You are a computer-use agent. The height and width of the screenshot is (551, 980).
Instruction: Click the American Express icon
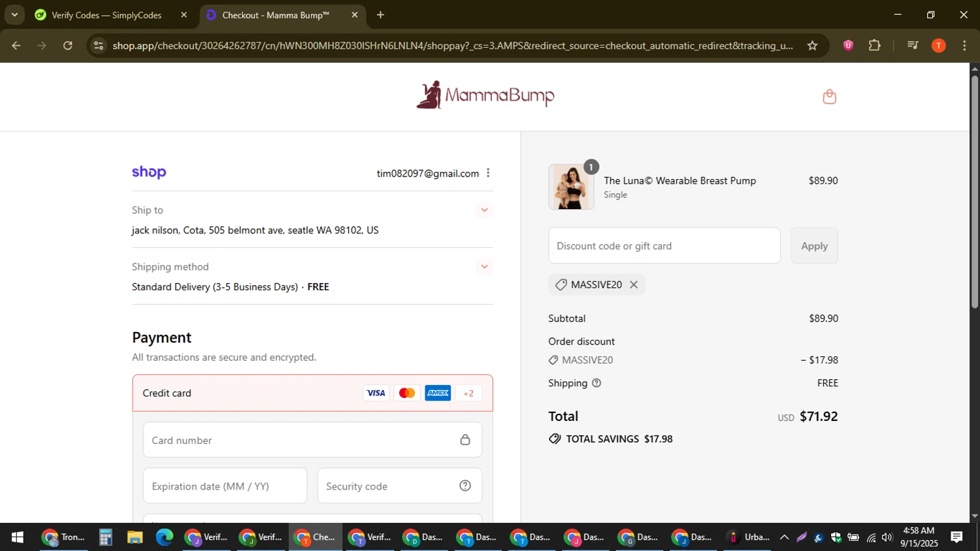[x=438, y=393]
